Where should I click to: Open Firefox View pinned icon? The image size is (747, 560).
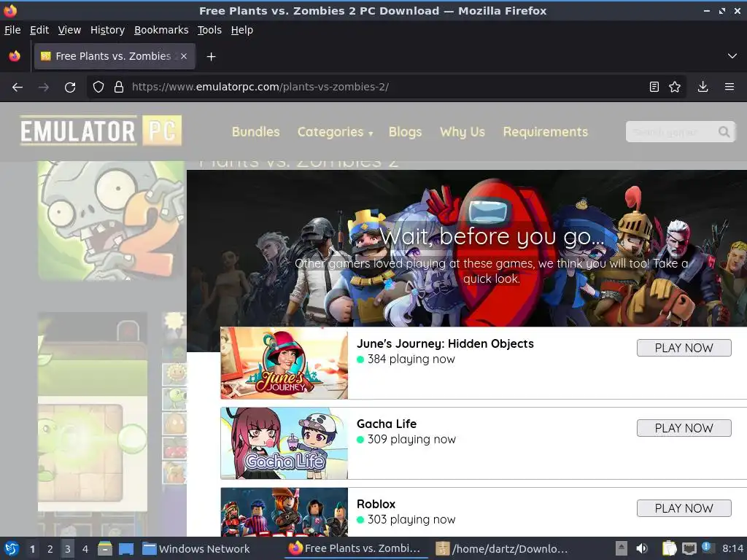pos(15,56)
